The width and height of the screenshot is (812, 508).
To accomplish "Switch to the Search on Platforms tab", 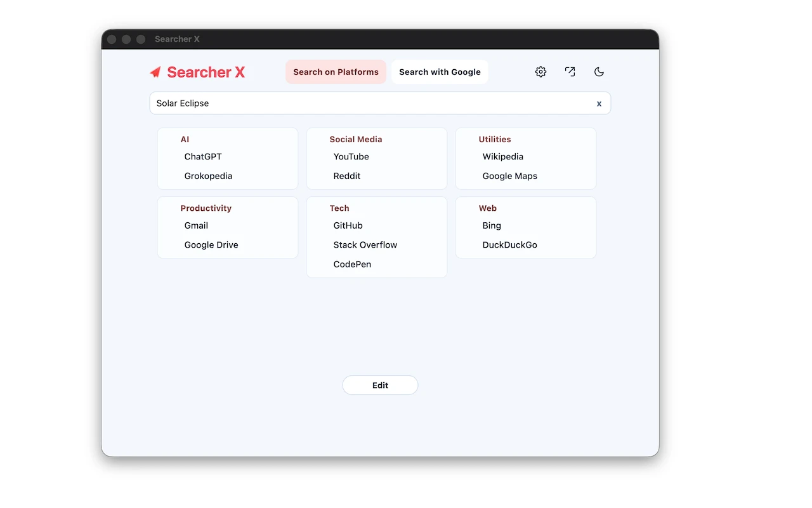I will (336, 72).
